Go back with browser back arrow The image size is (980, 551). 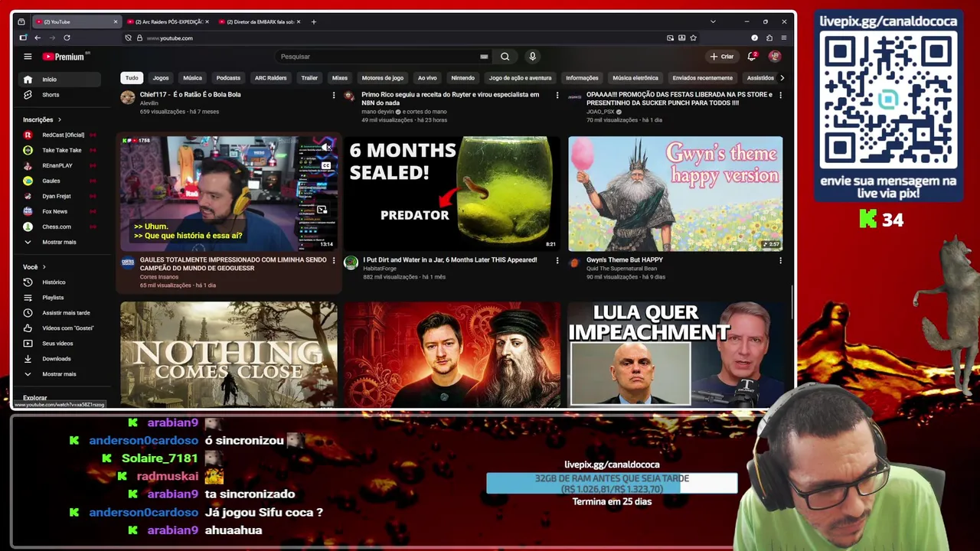click(x=38, y=37)
